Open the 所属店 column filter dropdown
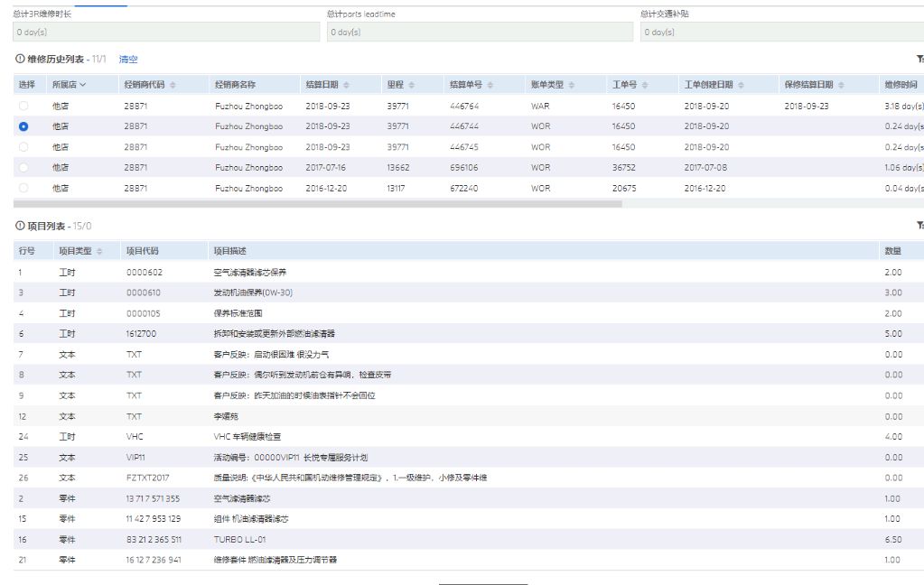Image resolution: width=924 pixels, height=585 pixels. click(x=83, y=85)
